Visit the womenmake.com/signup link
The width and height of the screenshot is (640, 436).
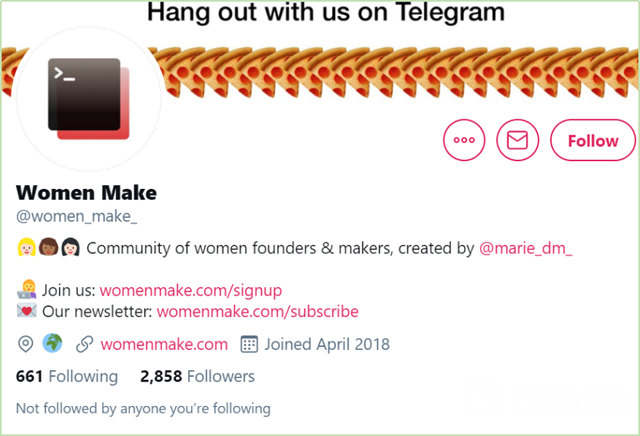pos(190,290)
